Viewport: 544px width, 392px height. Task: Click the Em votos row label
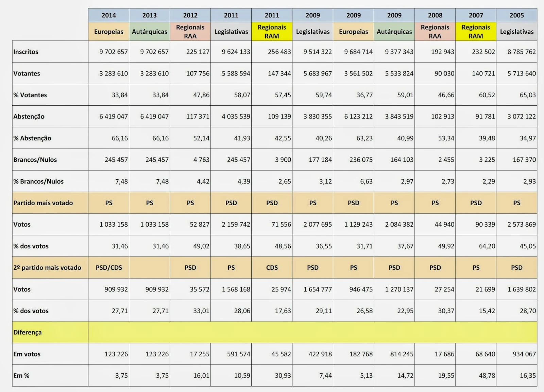tap(27, 354)
